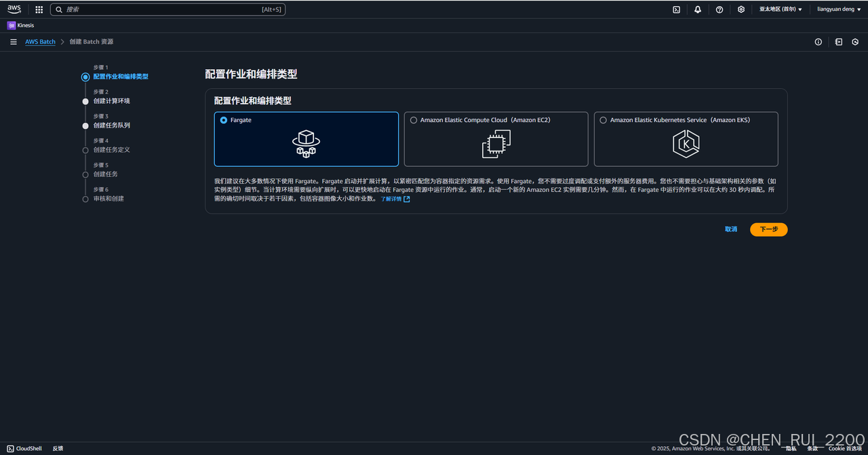The height and width of the screenshot is (455, 868).
Task: Select step 1 配置作业和编排类型 in wizard
Action: (x=121, y=77)
